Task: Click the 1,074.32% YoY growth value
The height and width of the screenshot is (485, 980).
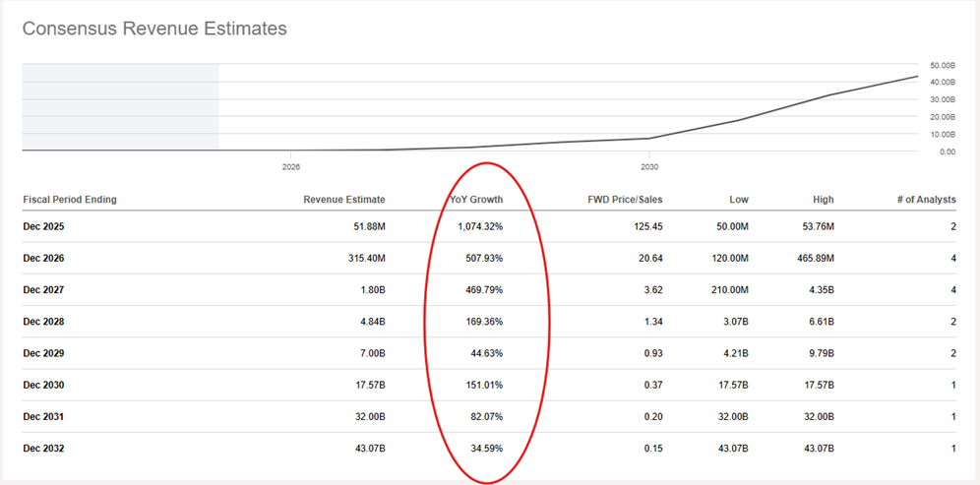Action: point(482,227)
